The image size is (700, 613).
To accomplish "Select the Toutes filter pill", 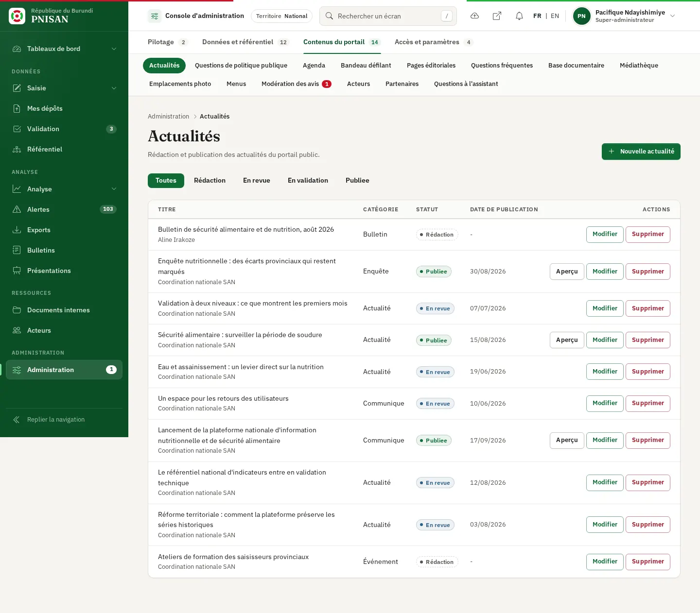I will point(166,181).
